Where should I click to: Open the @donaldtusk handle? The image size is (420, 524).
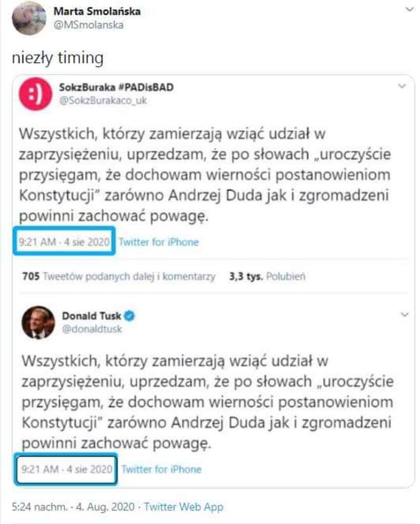[x=92, y=329]
